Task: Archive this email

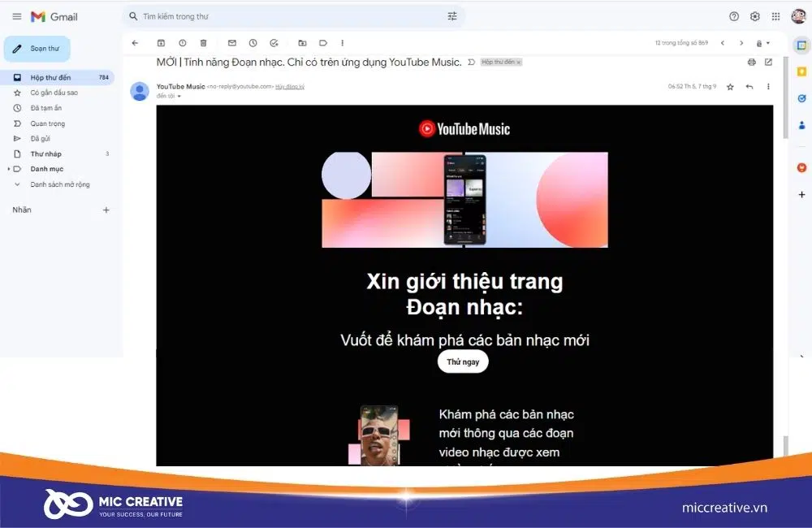Action: coord(161,43)
